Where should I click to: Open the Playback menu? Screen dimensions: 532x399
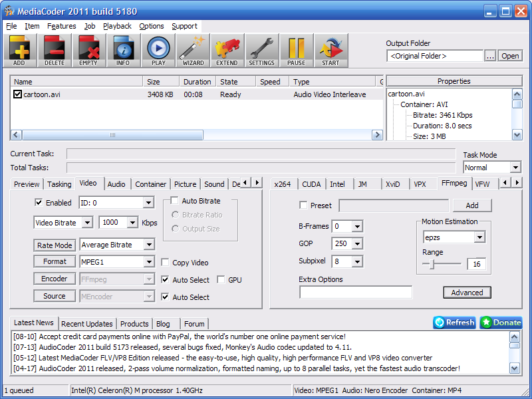pyautogui.click(x=117, y=26)
